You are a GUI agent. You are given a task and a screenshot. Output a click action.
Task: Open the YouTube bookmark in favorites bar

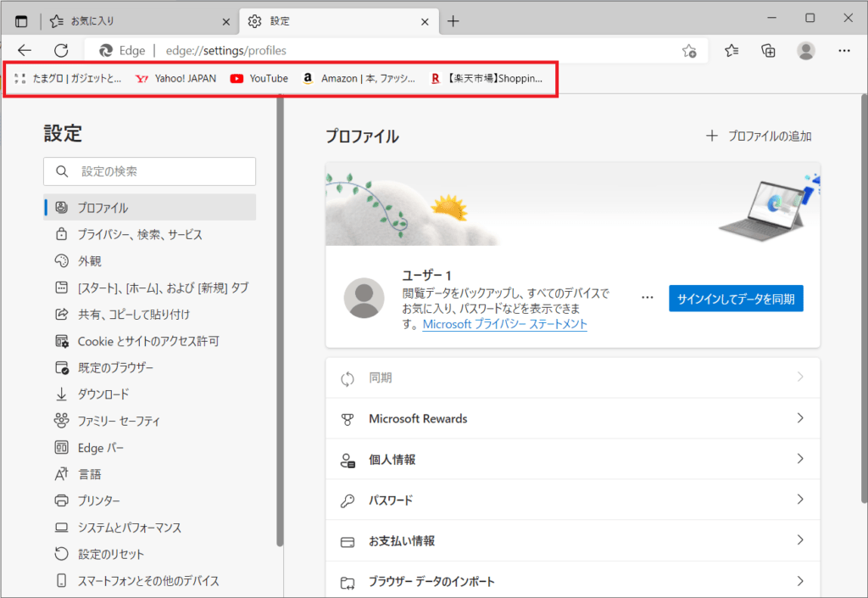point(259,78)
